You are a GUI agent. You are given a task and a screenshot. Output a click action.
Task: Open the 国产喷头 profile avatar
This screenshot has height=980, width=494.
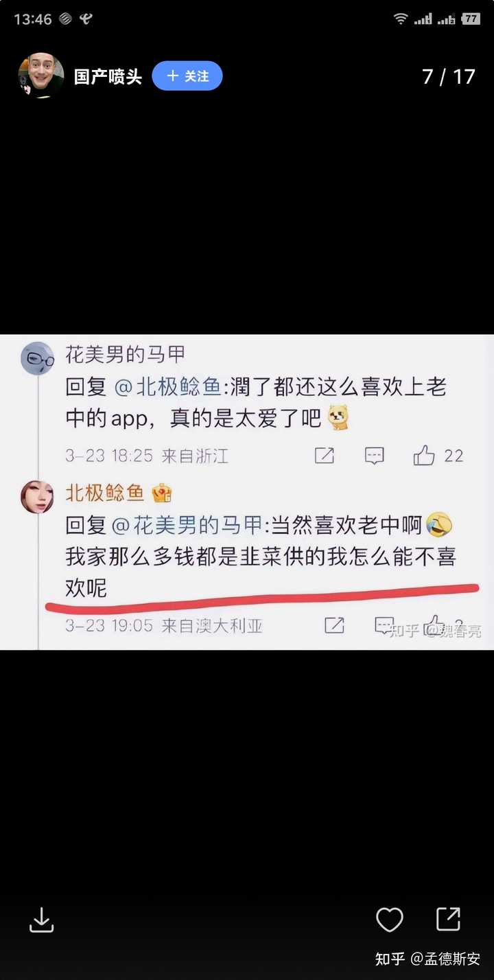click(x=40, y=75)
